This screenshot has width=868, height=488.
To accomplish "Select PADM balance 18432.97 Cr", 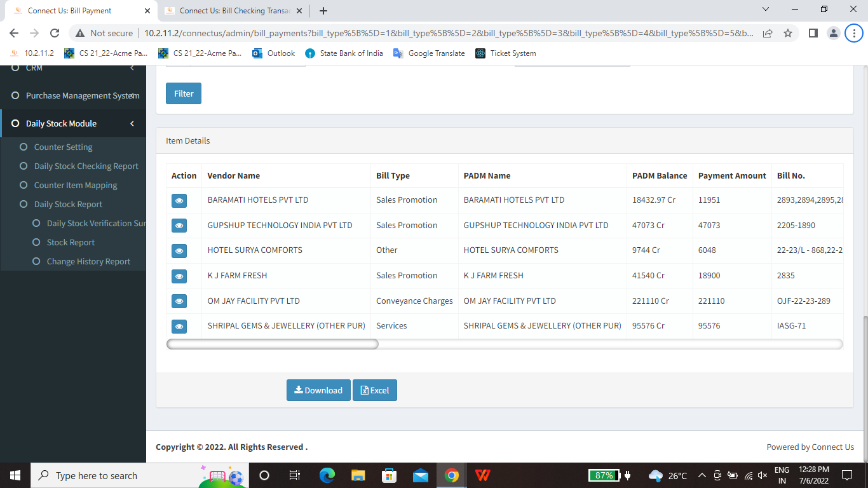I will (654, 200).
